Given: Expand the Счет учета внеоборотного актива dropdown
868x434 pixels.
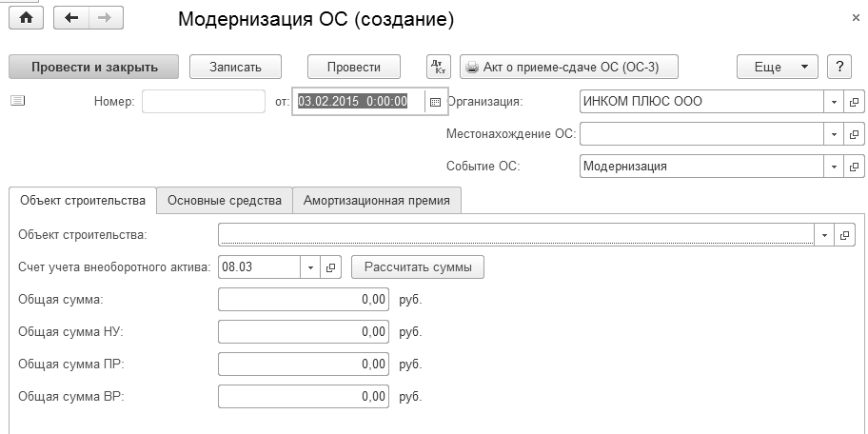Looking at the screenshot, I should click(310, 267).
